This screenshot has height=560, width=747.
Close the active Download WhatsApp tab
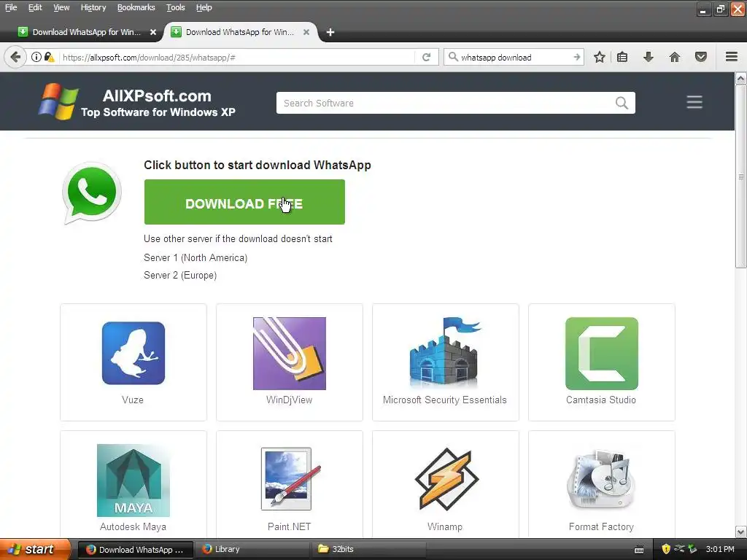click(x=306, y=32)
